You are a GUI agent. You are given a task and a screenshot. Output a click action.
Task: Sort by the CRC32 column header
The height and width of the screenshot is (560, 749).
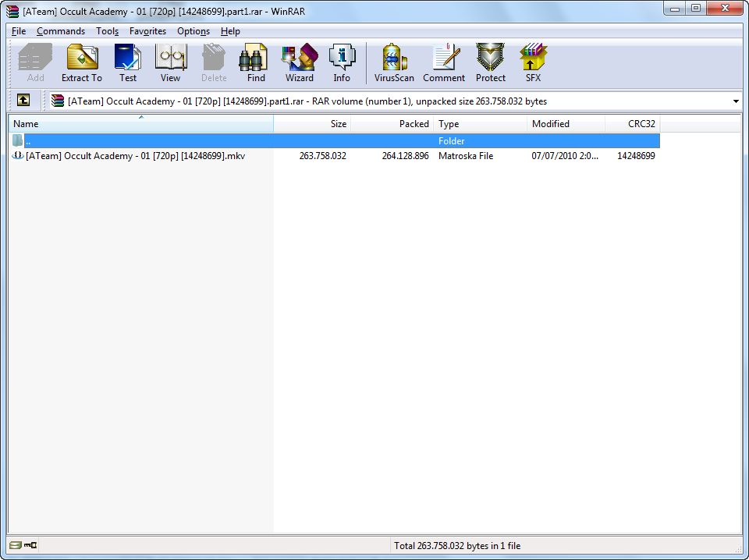[633, 124]
